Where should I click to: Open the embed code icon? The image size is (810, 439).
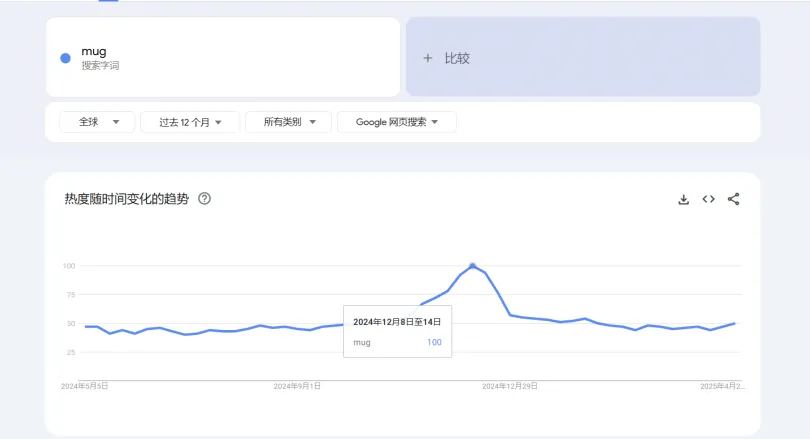[x=708, y=199]
